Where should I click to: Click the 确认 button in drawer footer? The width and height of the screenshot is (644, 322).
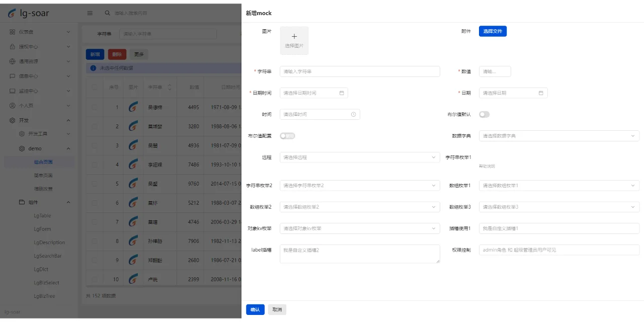coord(255,309)
